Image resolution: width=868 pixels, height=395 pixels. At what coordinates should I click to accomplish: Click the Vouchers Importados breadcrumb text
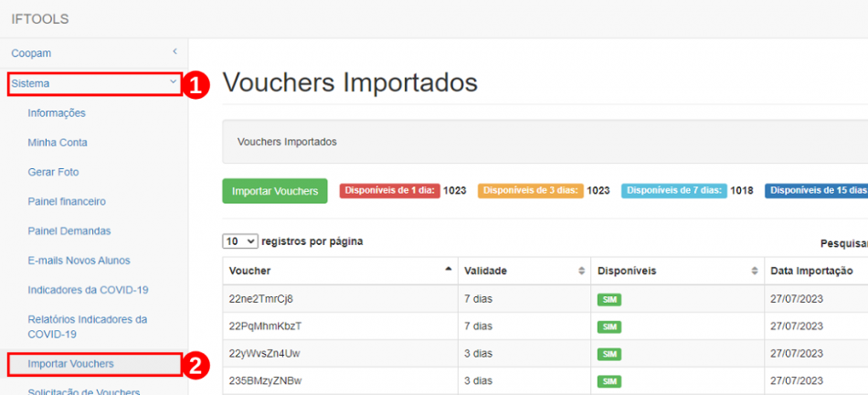coord(287,142)
